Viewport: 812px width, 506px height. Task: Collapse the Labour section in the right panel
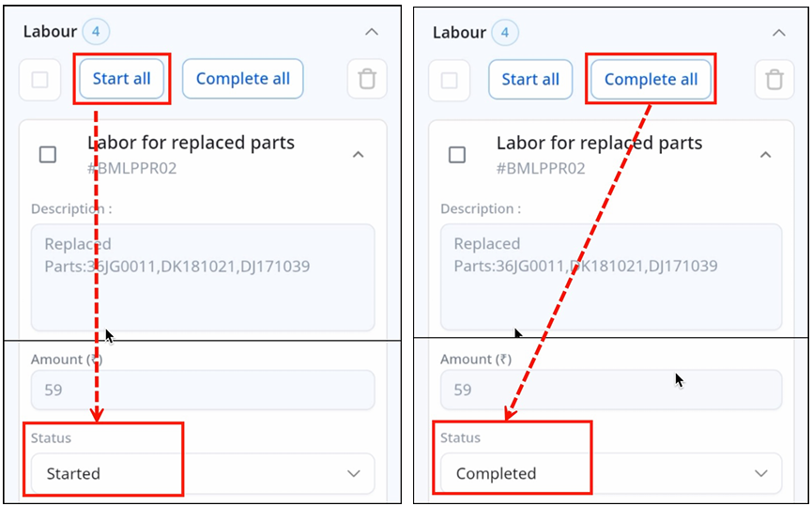778,33
